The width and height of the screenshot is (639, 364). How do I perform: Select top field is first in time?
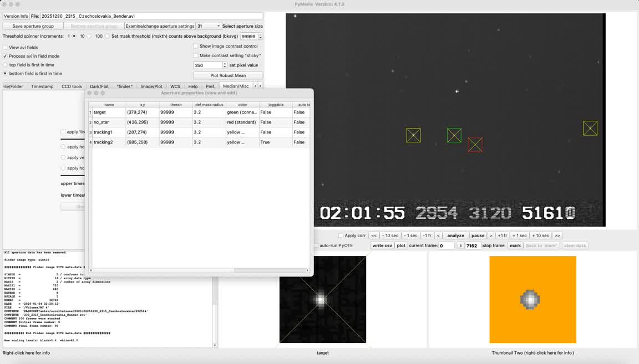point(6,65)
